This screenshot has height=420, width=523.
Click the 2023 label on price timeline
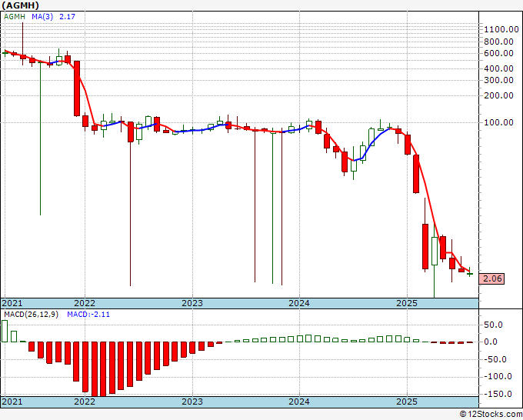tap(192, 303)
